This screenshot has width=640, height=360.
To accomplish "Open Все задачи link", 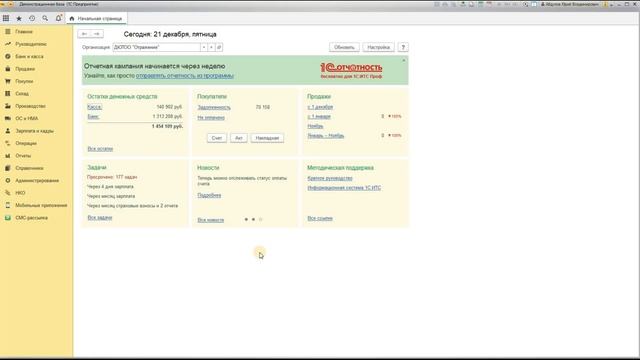I will [100, 218].
